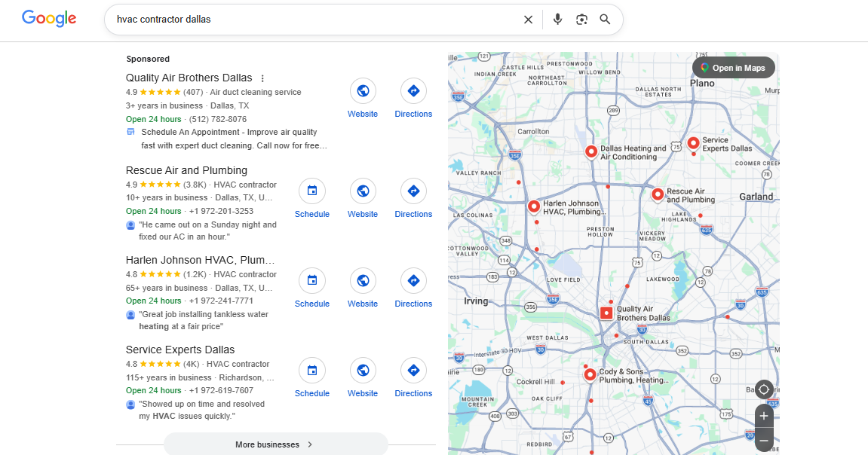Get Directions to Rescue Air and Plumbing
Image resolution: width=868 pixels, height=455 pixels.
point(413,199)
